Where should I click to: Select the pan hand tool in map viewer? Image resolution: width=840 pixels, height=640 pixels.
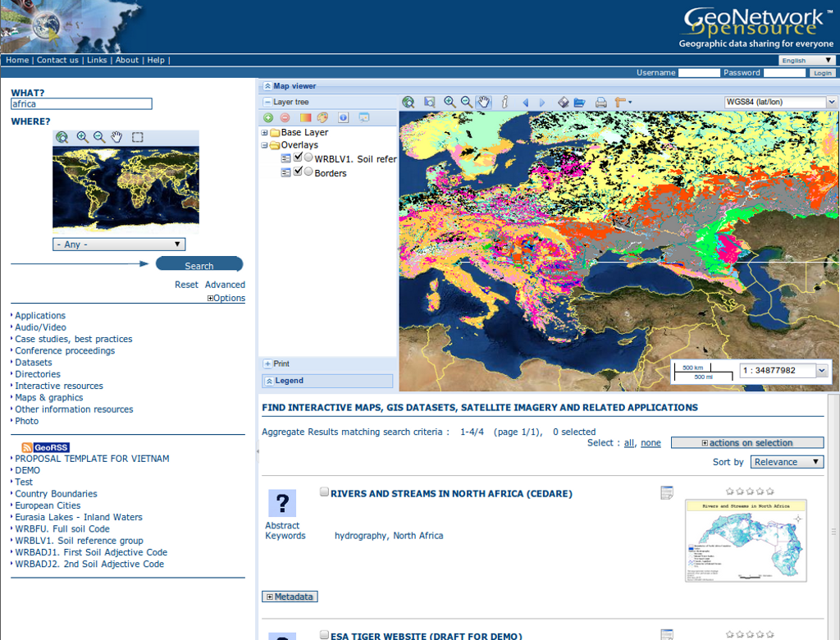click(484, 102)
